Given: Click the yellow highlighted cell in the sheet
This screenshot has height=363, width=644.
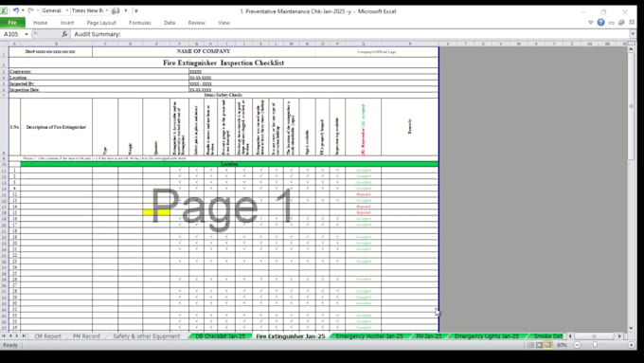Looking at the screenshot, I should (156, 212).
